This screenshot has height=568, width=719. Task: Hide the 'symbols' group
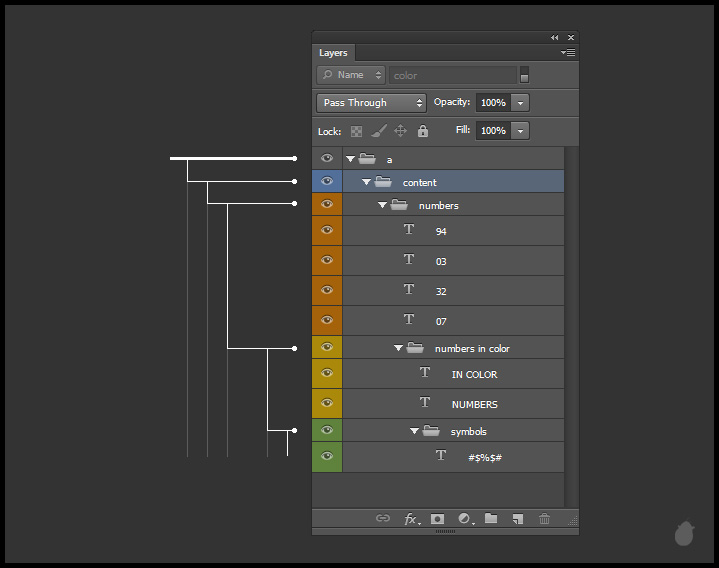coord(327,430)
